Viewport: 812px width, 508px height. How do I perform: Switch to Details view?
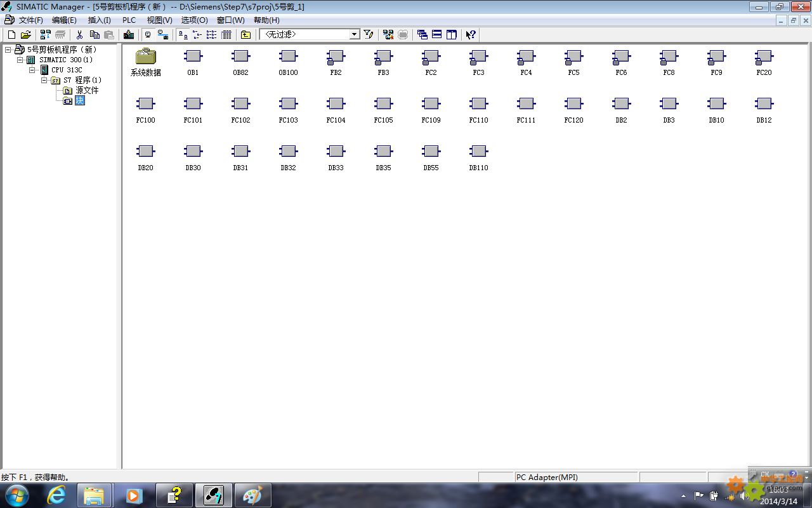[226, 35]
